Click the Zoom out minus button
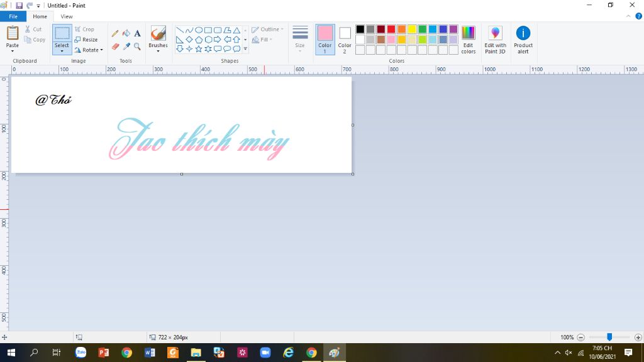Viewport: 644px width, 362px height. pyautogui.click(x=580, y=337)
